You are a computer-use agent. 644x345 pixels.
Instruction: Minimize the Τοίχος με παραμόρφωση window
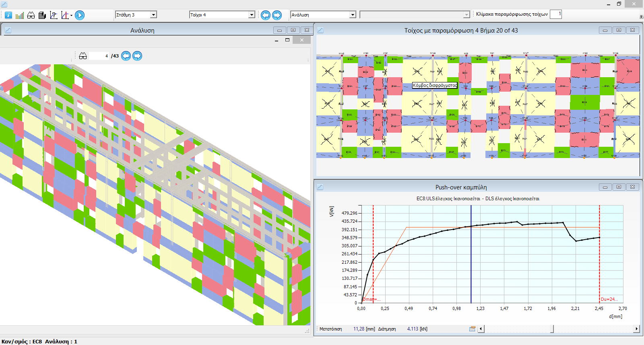[x=605, y=30]
